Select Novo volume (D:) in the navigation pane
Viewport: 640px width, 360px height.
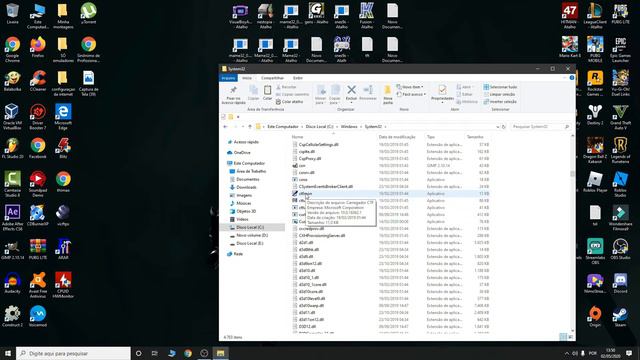tap(252, 236)
